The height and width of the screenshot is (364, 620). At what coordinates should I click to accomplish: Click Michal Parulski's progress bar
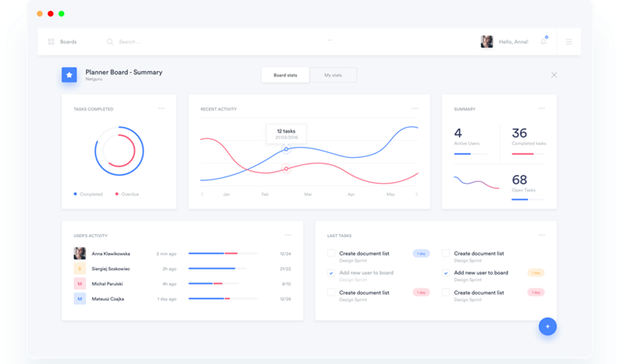214,283
